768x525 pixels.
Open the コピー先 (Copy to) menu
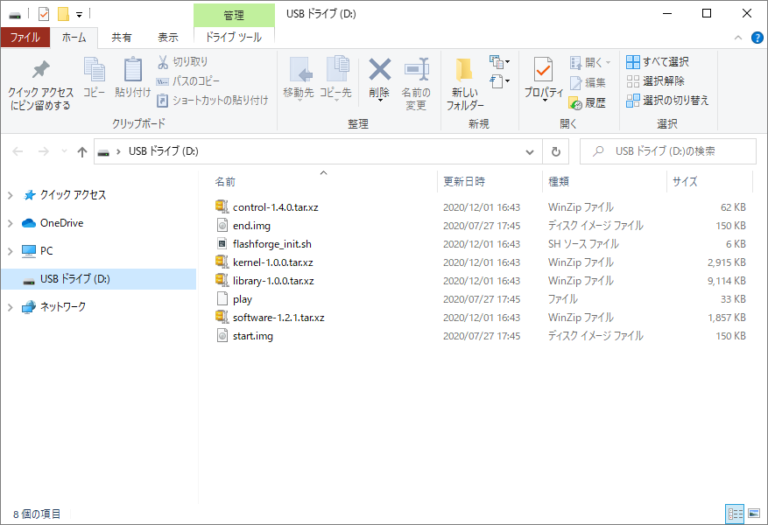pos(336,79)
